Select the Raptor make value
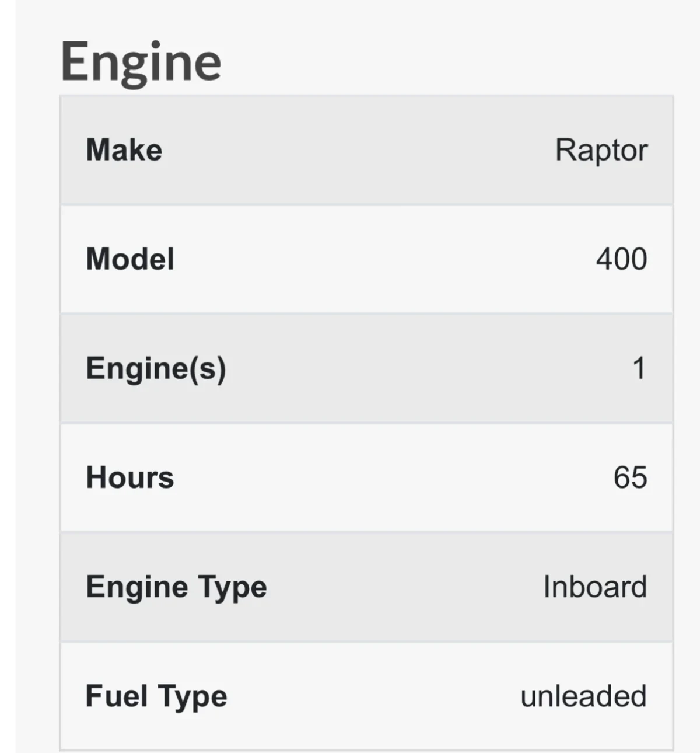This screenshot has height=753, width=700. click(601, 151)
